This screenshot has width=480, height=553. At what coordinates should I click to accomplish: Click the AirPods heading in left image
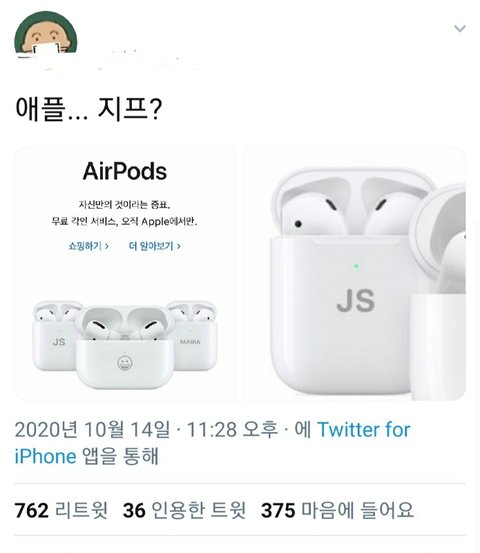(x=124, y=171)
